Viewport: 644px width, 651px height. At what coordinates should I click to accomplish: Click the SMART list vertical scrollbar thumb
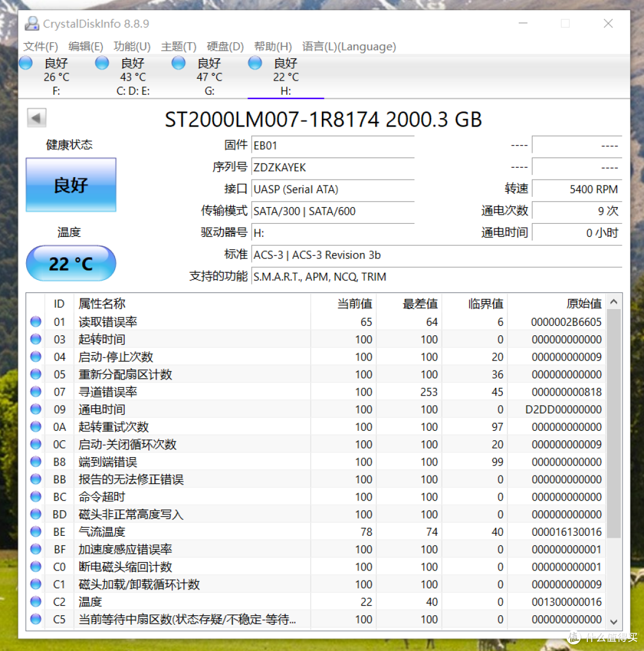(614, 424)
